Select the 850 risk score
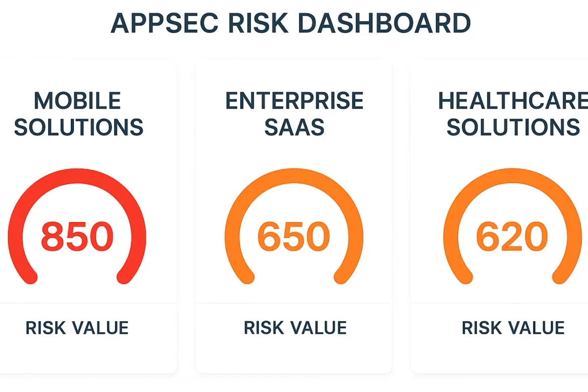The width and height of the screenshot is (588, 392). click(77, 237)
